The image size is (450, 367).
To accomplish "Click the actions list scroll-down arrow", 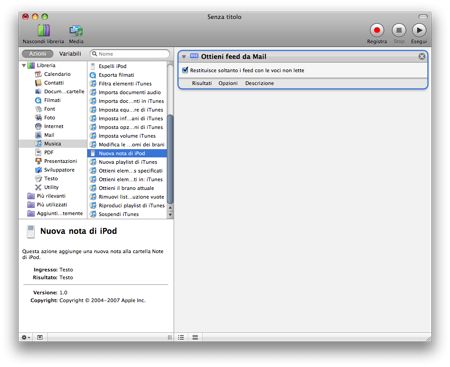I will pos(170,215).
